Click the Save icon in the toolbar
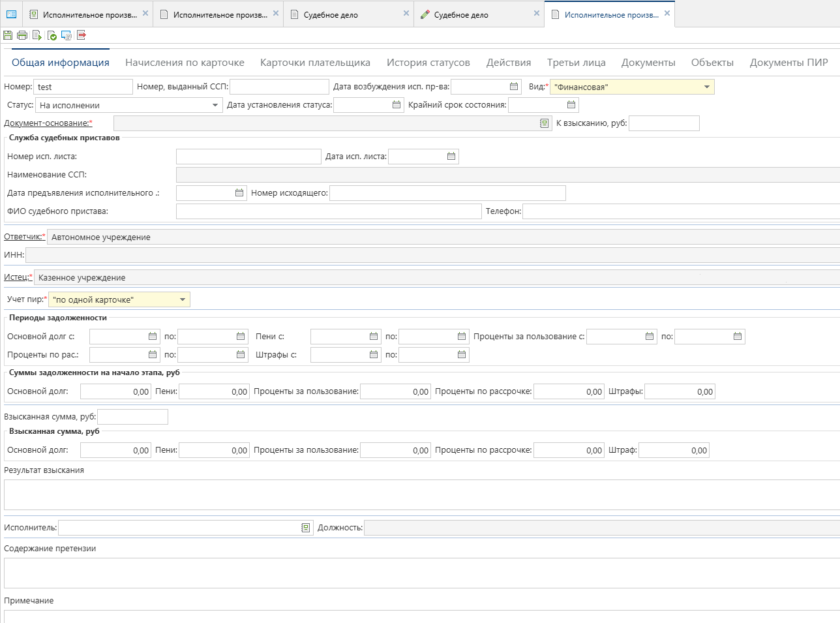This screenshot has height=623, width=840. (x=8, y=35)
